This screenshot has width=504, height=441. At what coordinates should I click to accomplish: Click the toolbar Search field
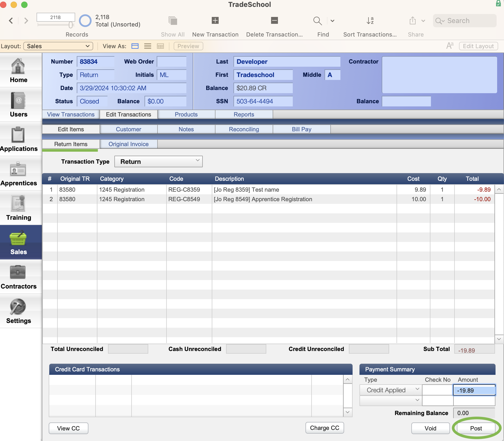coord(465,21)
